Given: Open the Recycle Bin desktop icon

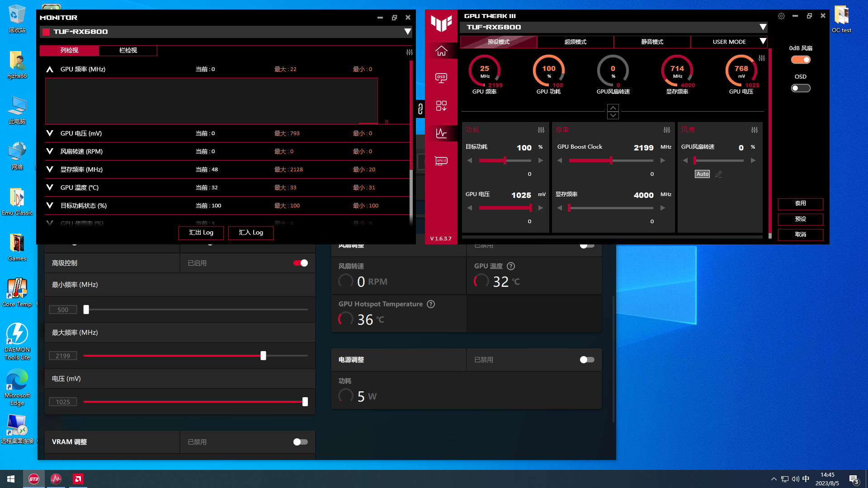Looking at the screenshot, I should point(17,19).
